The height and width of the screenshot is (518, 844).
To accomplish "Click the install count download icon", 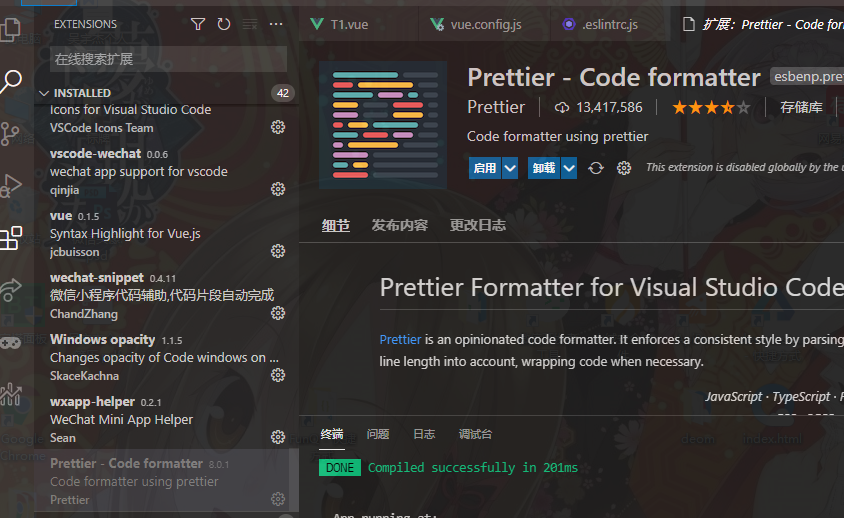I will (562, 108).
